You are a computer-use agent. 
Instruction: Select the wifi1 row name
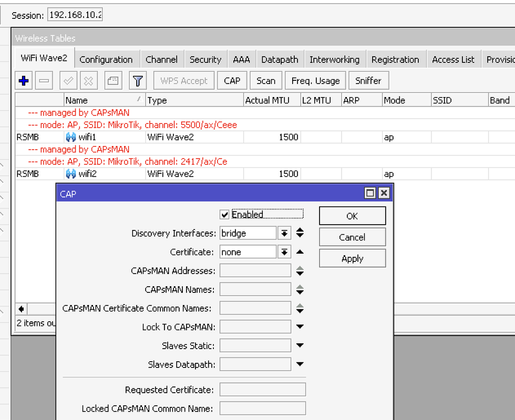coord(87,137)
